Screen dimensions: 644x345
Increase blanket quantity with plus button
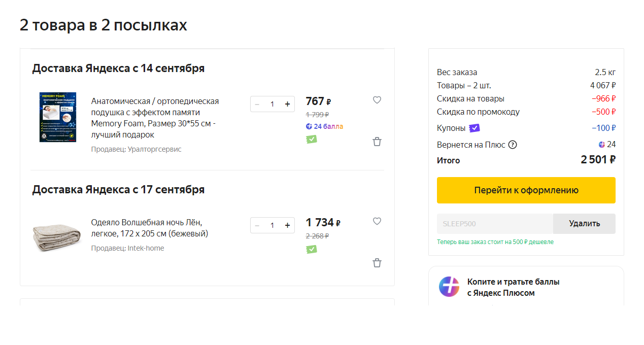[x=287, y=225]
